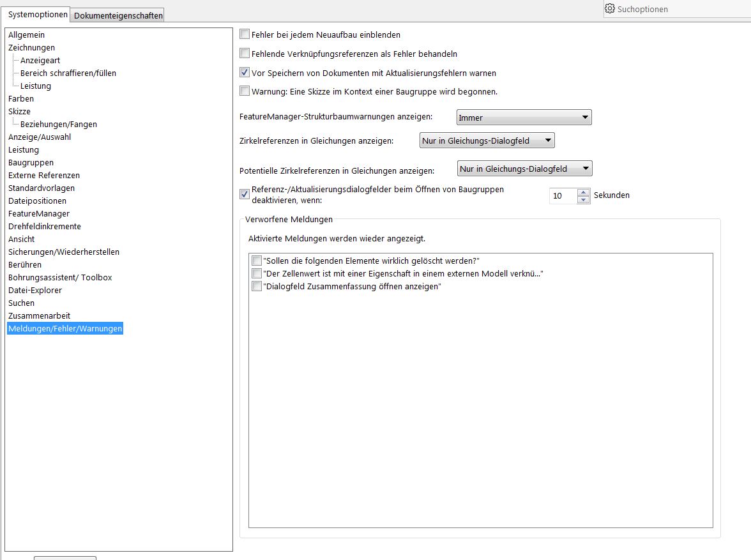Open Standardvorlagen settings
The width and height of the screenshot is (751, 560).
tap(41, 188)
